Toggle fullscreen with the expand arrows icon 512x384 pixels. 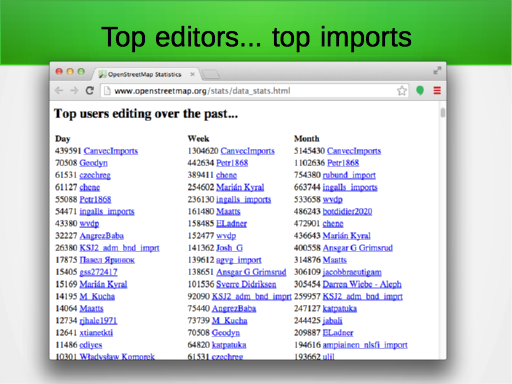pos(437,71)
